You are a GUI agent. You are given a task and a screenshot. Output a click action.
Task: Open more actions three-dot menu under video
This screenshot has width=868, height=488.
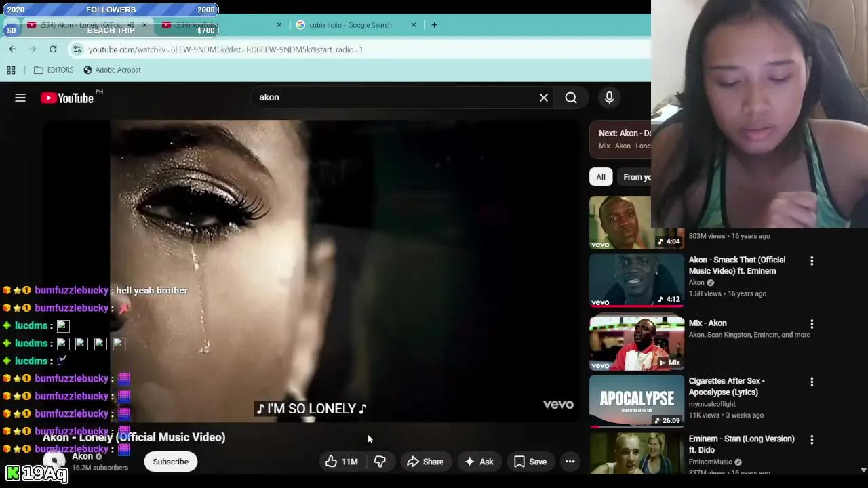(570, 462)
